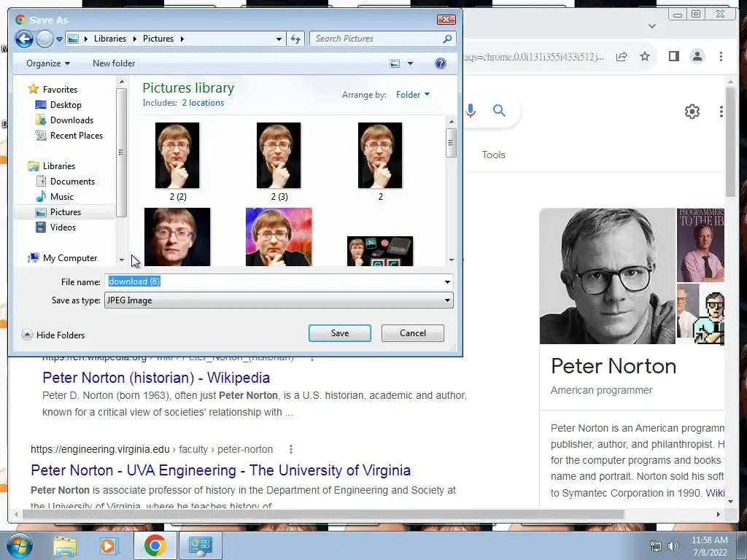Open Chrome three-dot menu
The image size is (747, 560).
click(x=721, y=56)
